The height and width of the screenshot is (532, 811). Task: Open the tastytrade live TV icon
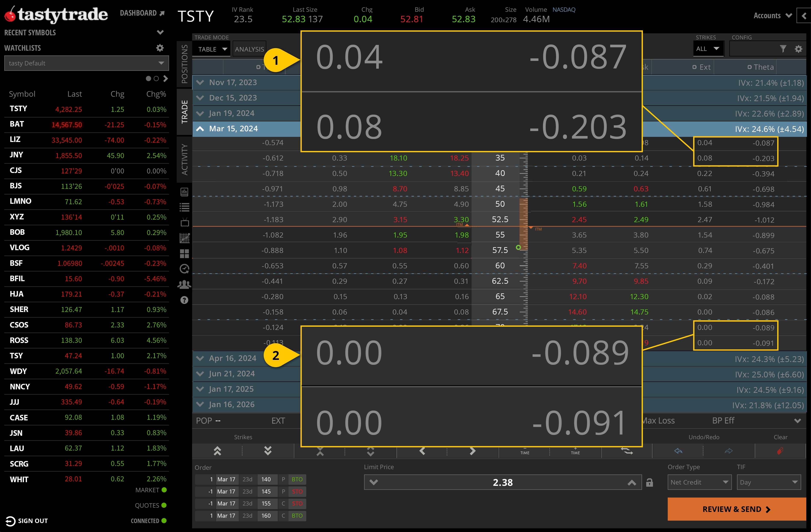pyautogui.click(x=184, y=222)
